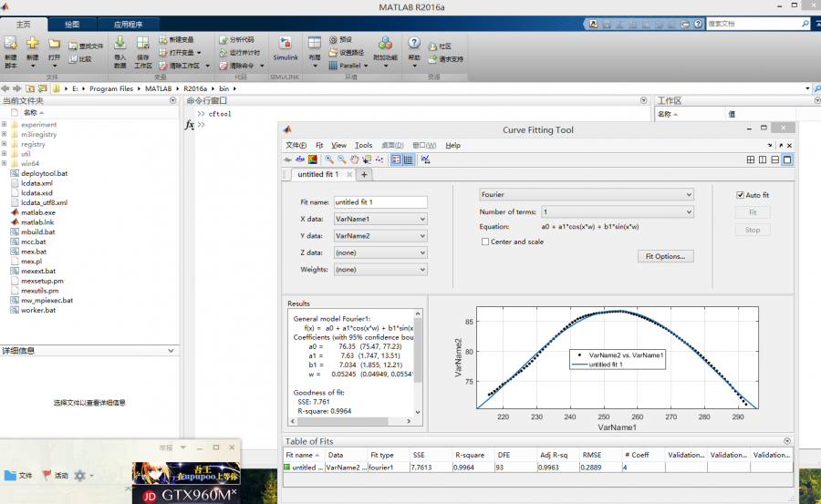Open the Tools menu in Curve Fitting Tool
The width and height of the screenshot is (821, 504).
tap(363, 145)
